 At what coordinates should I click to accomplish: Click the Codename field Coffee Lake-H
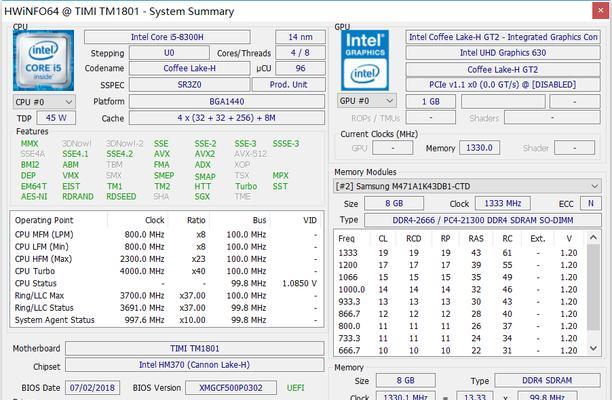tap(189, 68)
